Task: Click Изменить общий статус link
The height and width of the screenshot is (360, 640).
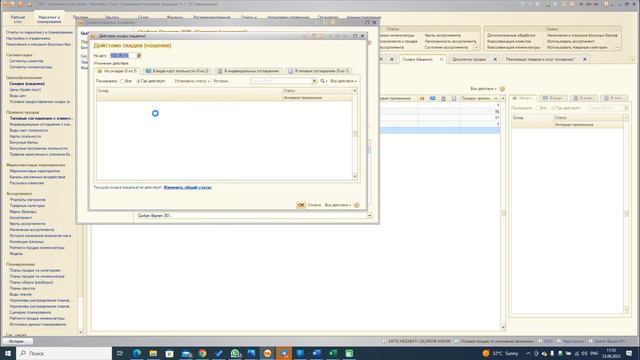Action: (187, 188)
